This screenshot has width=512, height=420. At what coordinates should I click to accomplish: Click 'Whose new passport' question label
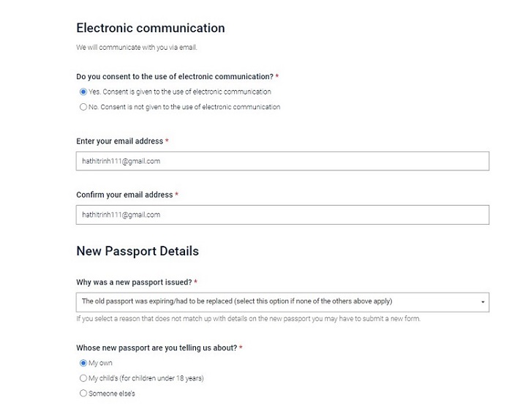157,348
